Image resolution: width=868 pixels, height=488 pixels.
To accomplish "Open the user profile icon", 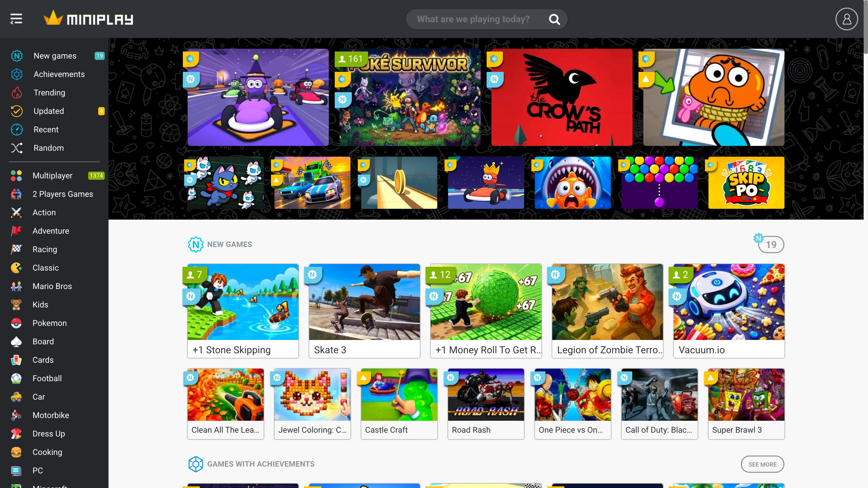I will (x=846, y=19).
